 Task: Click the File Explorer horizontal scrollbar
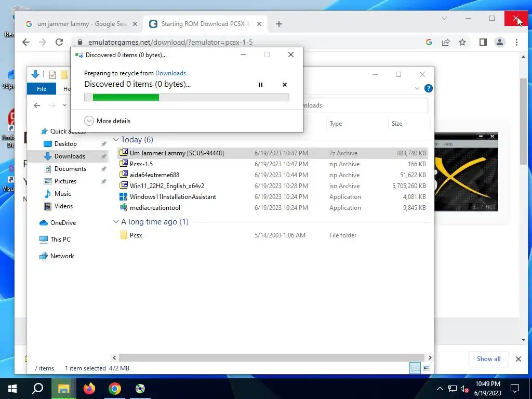[271, 357]
